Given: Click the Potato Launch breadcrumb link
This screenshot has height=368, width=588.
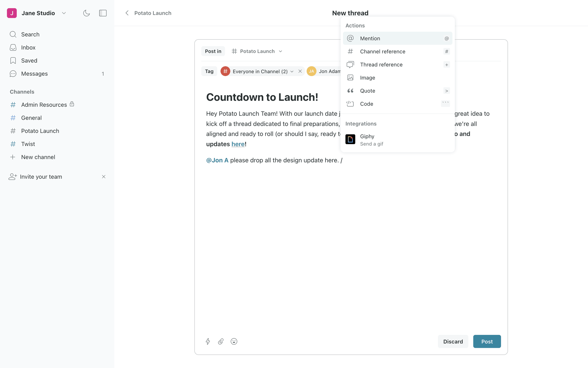Looking at the screenshot, I should (153, 13).
